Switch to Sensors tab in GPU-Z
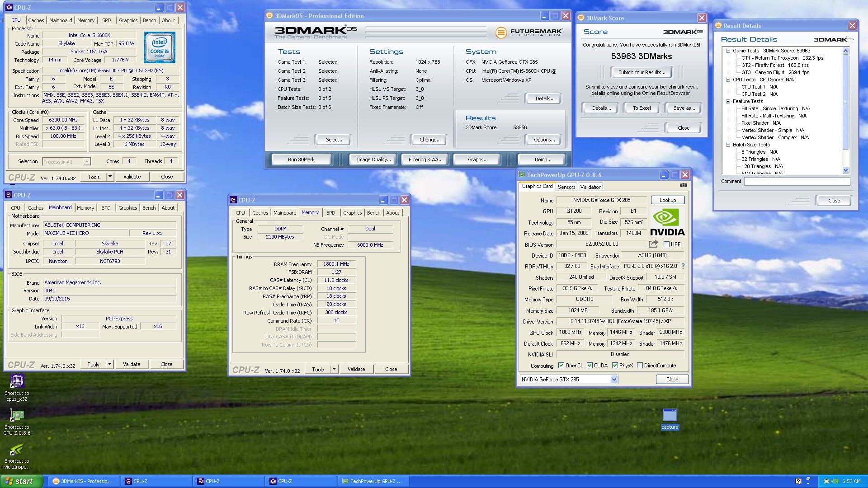868x488 pixels. (566, 187)
